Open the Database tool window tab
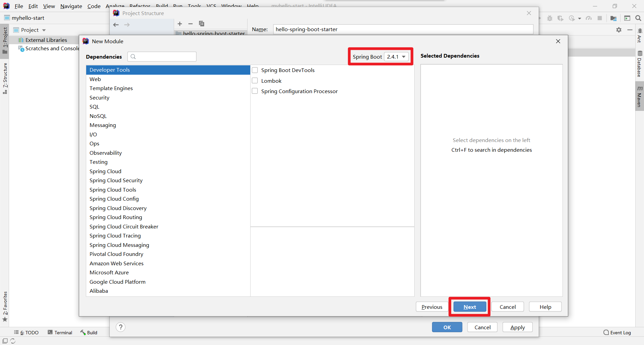The height and width of the screenshot is (345, 644). (x=640, y=64)
